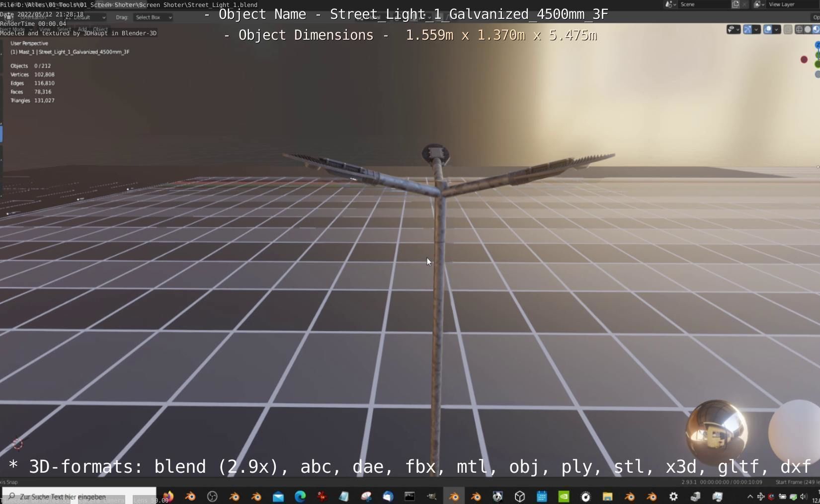Click the Vertices 102,808 statistic
The height and width of the screenshot is (504, 820).
click(x=32, y=74)
